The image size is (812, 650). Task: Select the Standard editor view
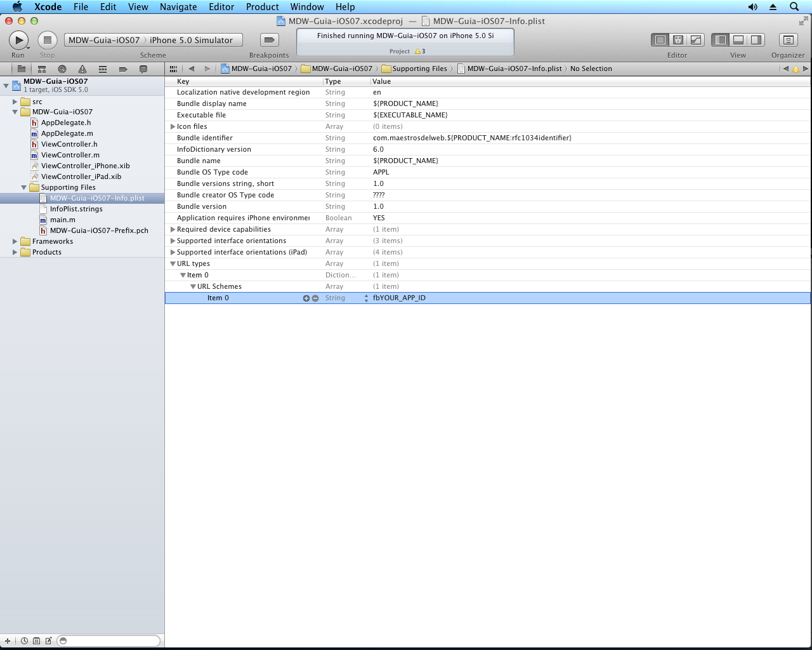(660, 40)
